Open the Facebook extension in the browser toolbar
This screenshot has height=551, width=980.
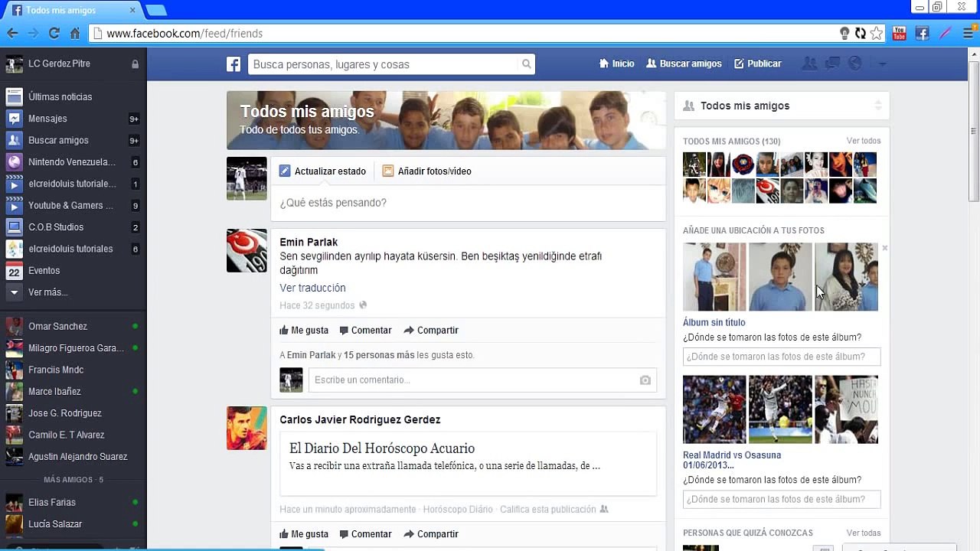(x=922, y=34)
